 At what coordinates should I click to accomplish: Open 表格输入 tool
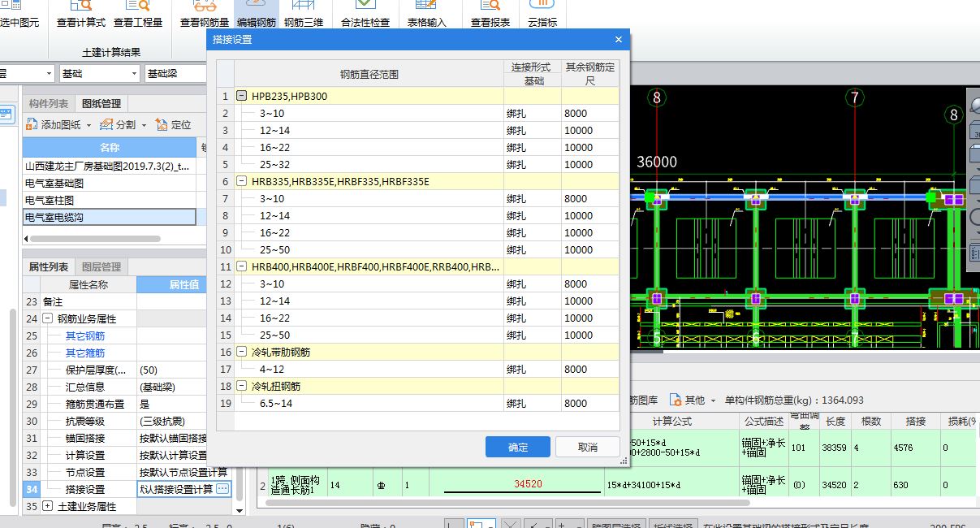click(427, 15)
